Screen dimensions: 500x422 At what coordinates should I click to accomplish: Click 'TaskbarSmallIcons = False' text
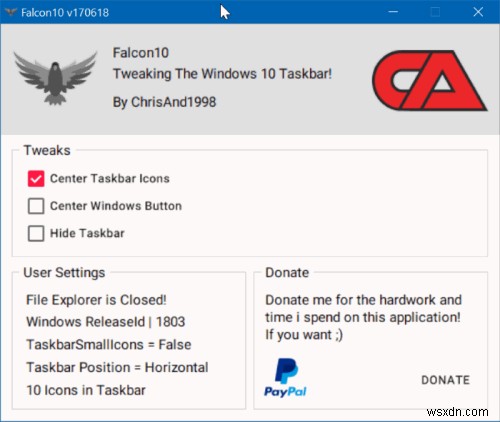coord(109,345)
